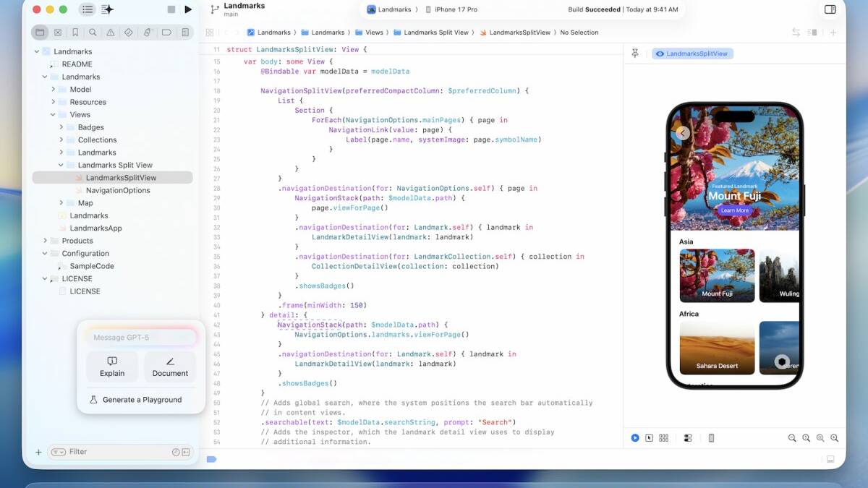Click the Explain button

point(112,367)
